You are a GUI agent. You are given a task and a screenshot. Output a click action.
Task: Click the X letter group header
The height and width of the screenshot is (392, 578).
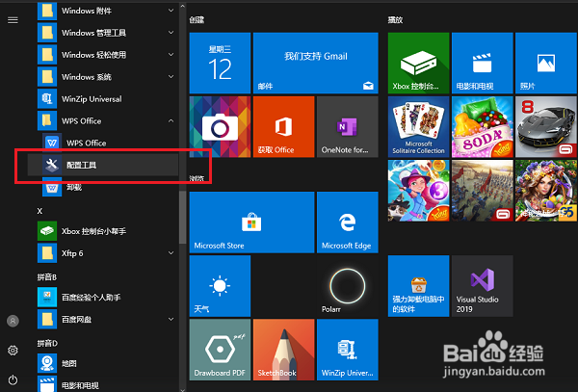(x=39, y=211)
